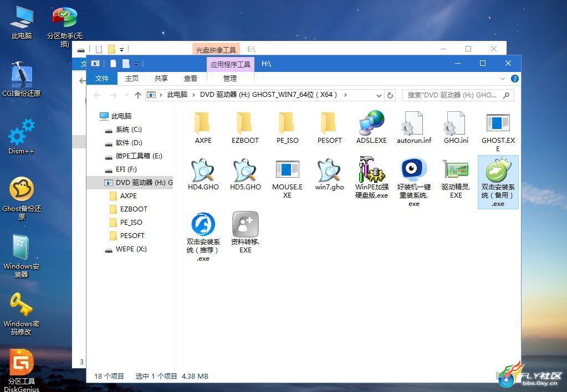
Task: Select the PE_ISO folder icon
Action: 287,127
